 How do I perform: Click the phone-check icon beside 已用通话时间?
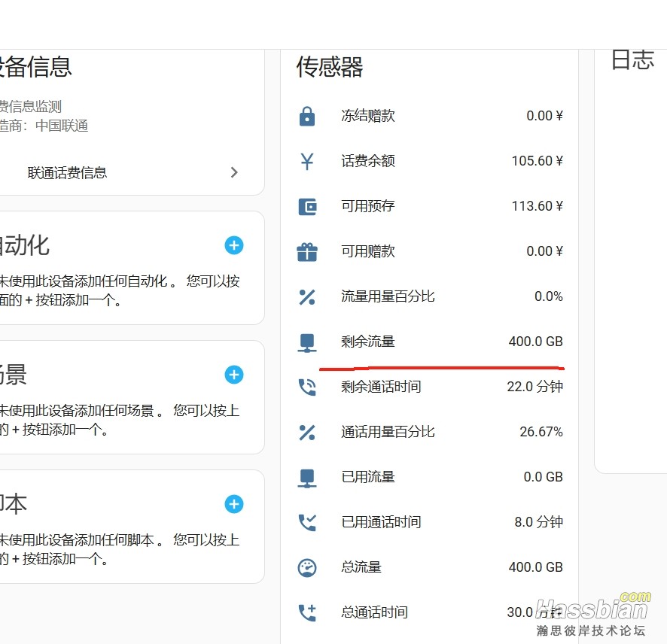(x=307, y=522)
